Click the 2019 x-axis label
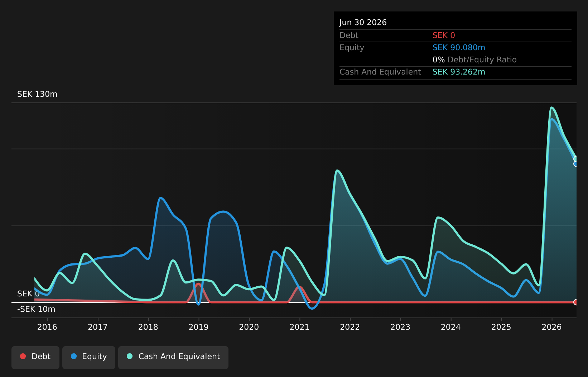 pyautogui.click(x=199, y=327)
